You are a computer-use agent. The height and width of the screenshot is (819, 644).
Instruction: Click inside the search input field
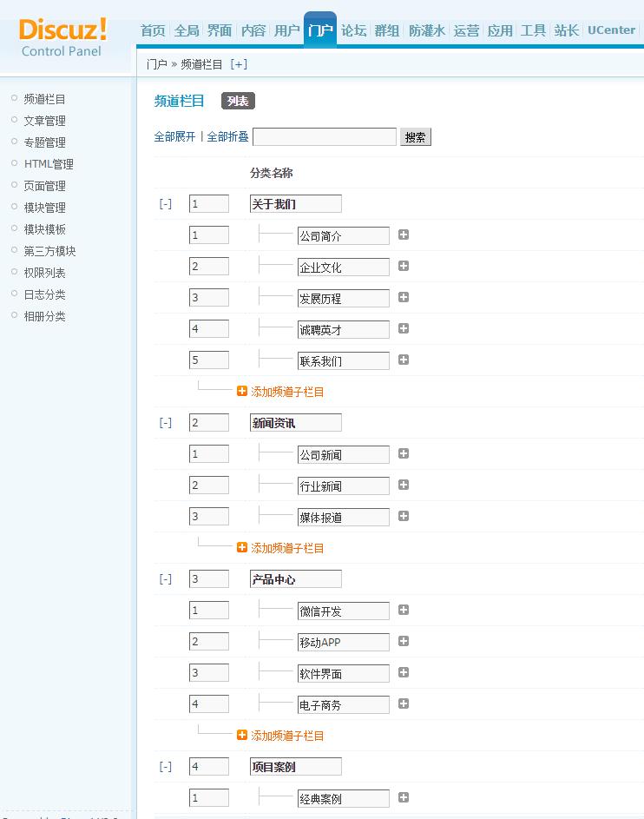[x=325, y=137]
